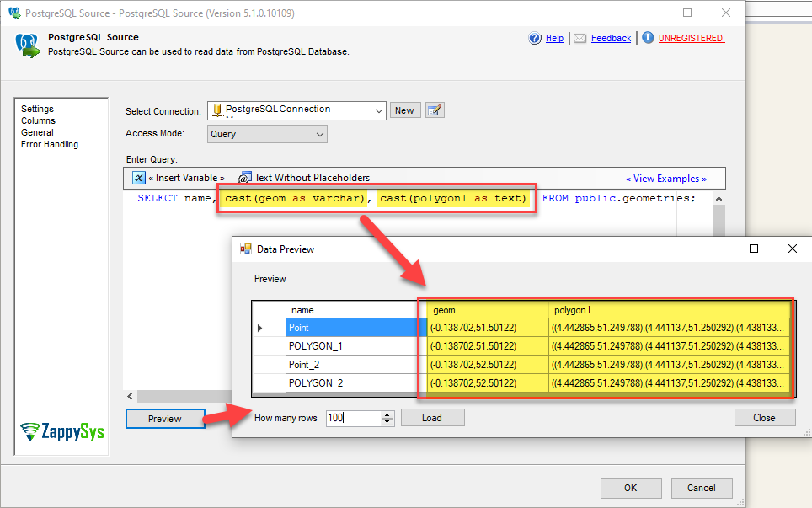
Task: Click the edit connection icon beside New
Action: [435, 110]
